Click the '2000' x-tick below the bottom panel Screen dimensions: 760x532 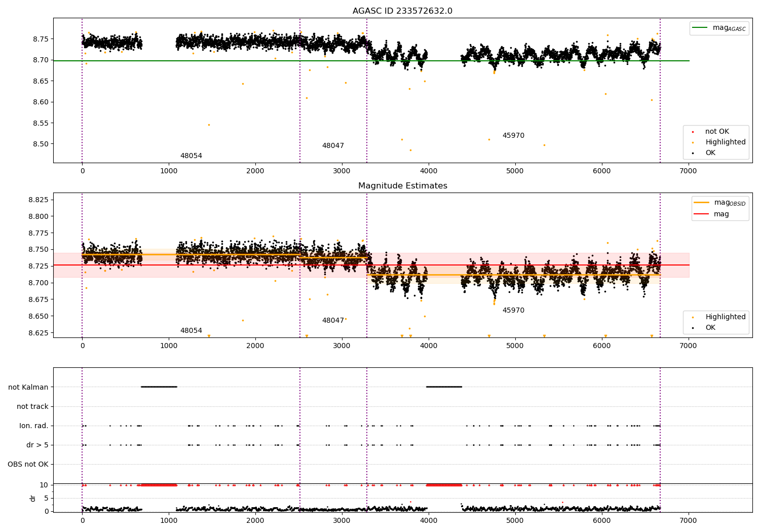(255, 521)
